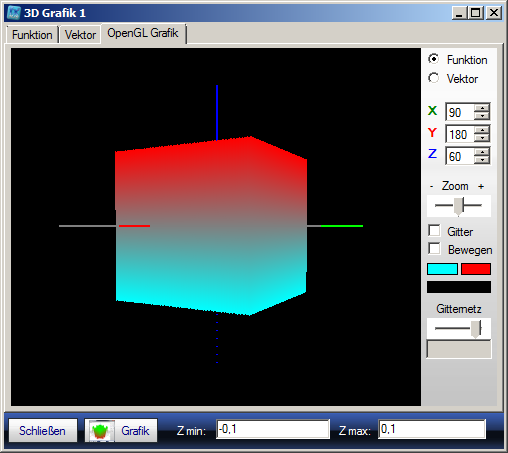Toggle the Bewegen checkbox

(434, 249)
